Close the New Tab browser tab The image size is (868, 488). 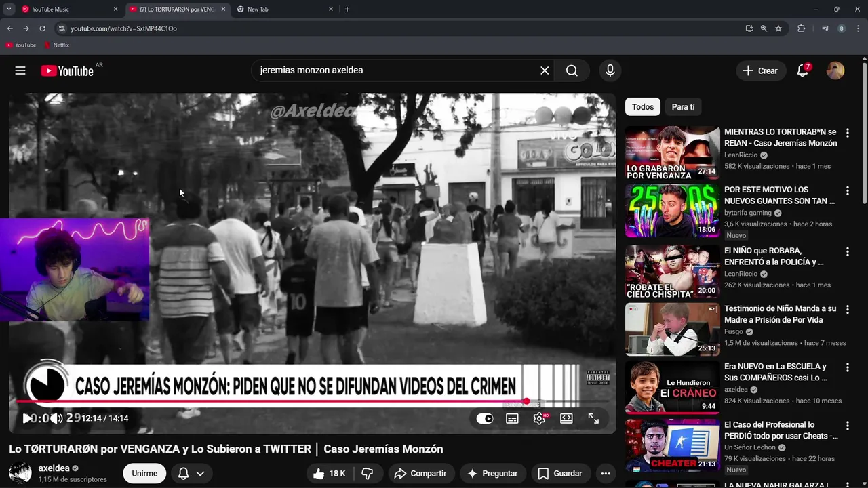point(331,9)
